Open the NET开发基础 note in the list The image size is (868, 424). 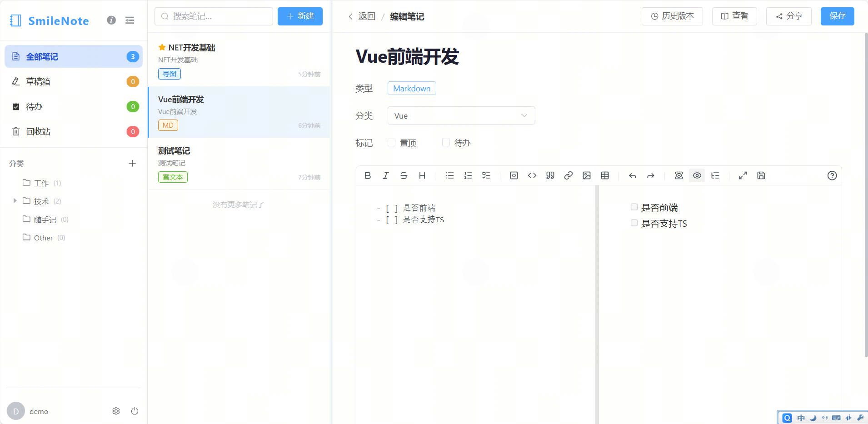(x=239, y=60)
